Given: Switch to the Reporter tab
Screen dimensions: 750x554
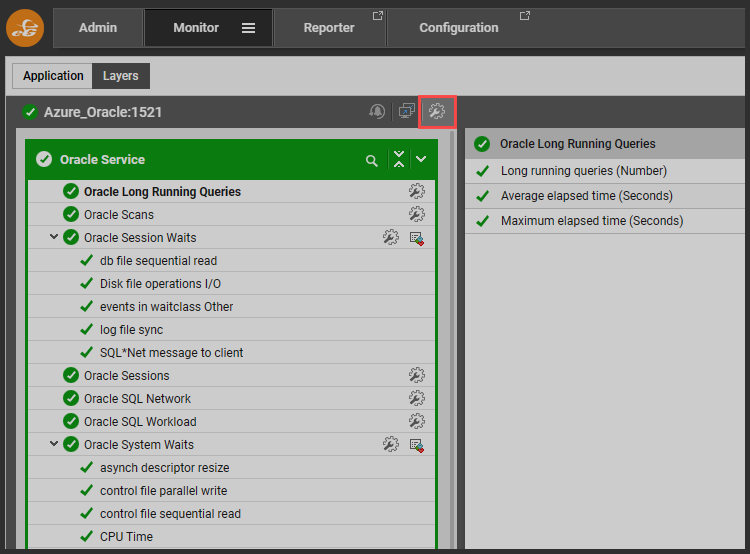Looking at the screenshot, I should pyautogui.click(x=329, y=28).
